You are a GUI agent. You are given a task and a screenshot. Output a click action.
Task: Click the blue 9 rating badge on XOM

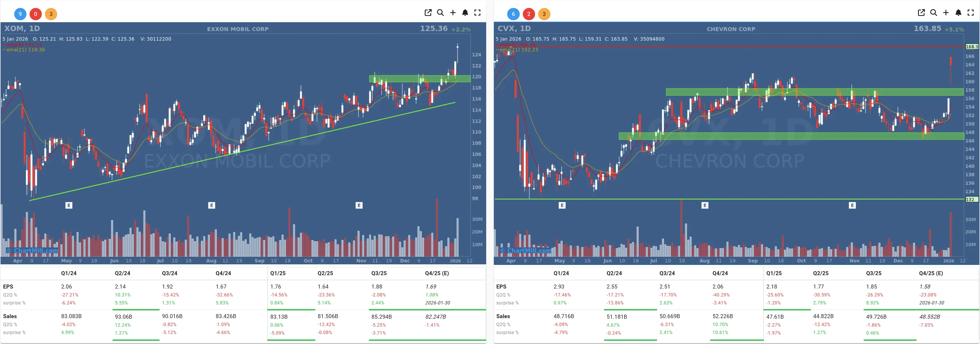pyautogui.click(x=20, y=14)
